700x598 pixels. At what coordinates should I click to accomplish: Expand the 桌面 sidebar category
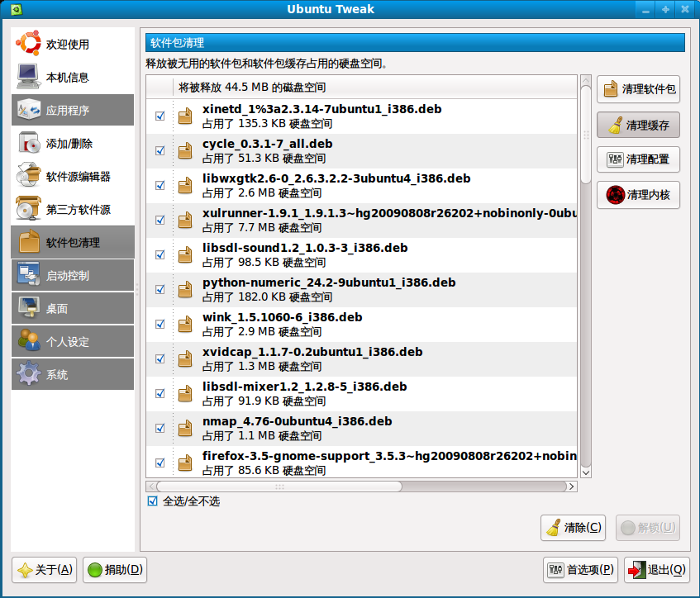(73, 308)
